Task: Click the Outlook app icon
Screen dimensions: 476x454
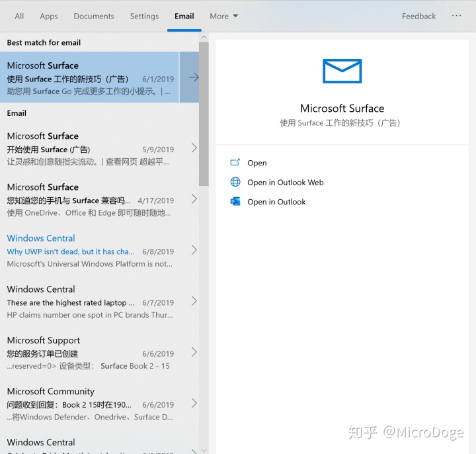Action: 235,201
